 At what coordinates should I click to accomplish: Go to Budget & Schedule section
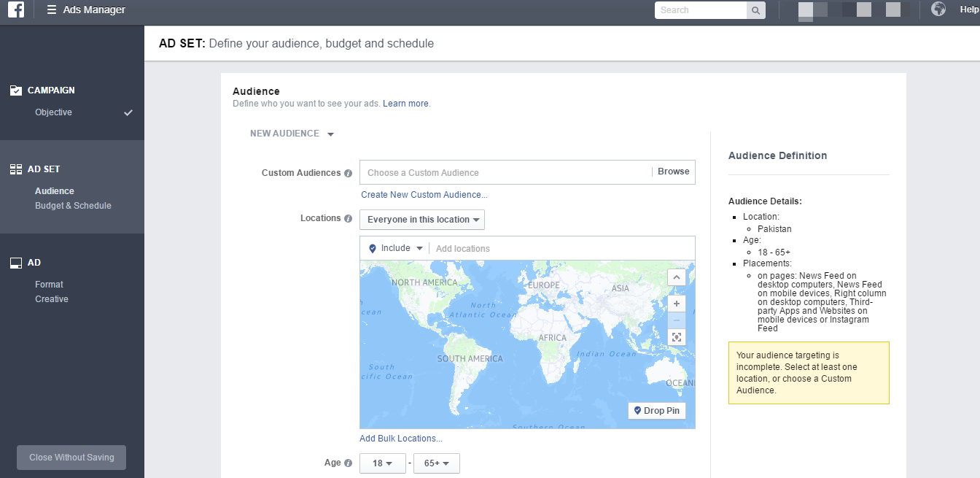pyautogui.click(x=73, y=206)
